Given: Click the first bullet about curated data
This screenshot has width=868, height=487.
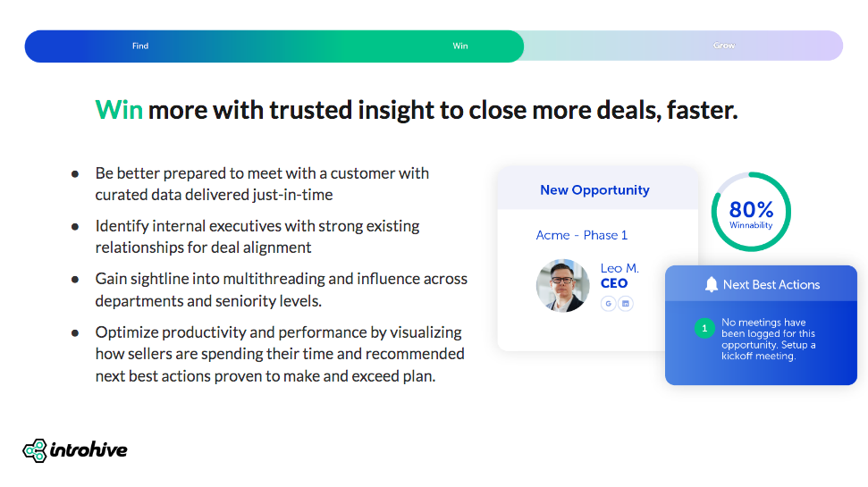Looking at the screenshot, I should coord(262,183).
